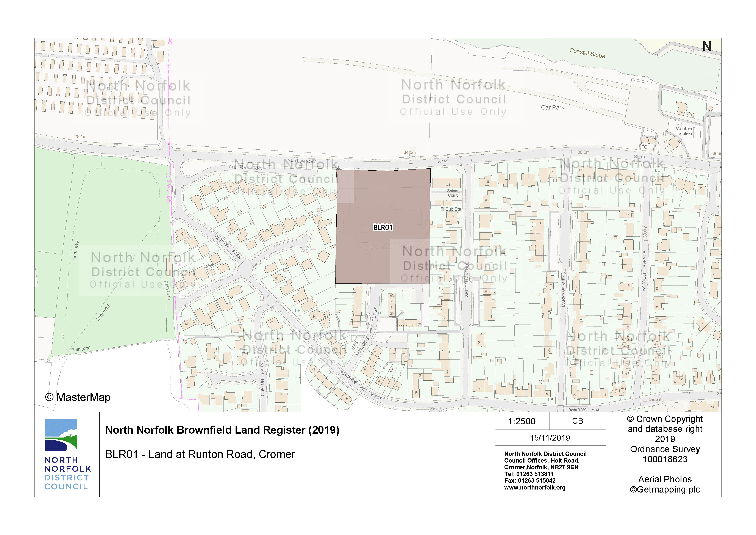Click the Ordnance Survey 100018623 licence number

click(x=665, y=459)
